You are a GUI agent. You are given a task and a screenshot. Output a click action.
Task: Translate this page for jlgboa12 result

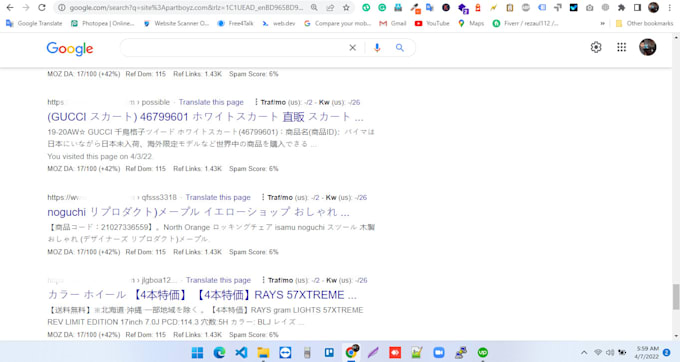click(219, 280)
